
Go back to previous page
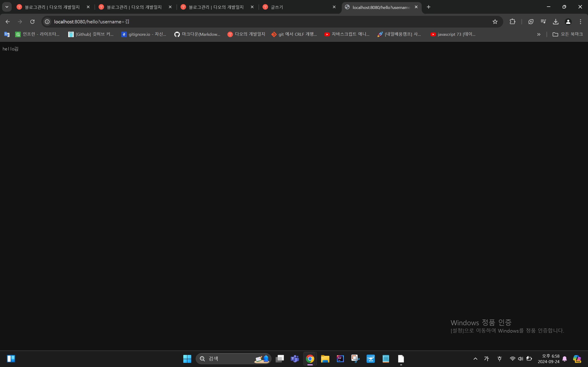click(x=8, y=22)
